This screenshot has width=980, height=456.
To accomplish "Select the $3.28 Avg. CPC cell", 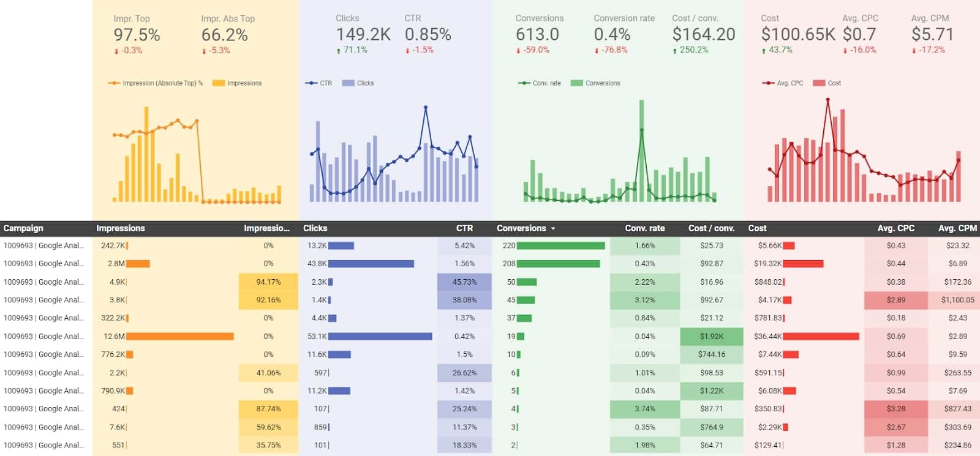I will (x=895, y=409).
